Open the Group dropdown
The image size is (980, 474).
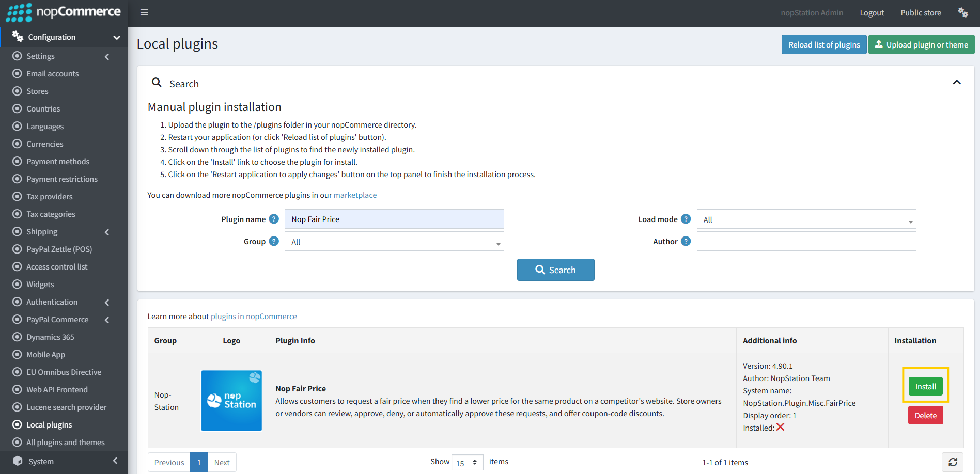[394, 242]
